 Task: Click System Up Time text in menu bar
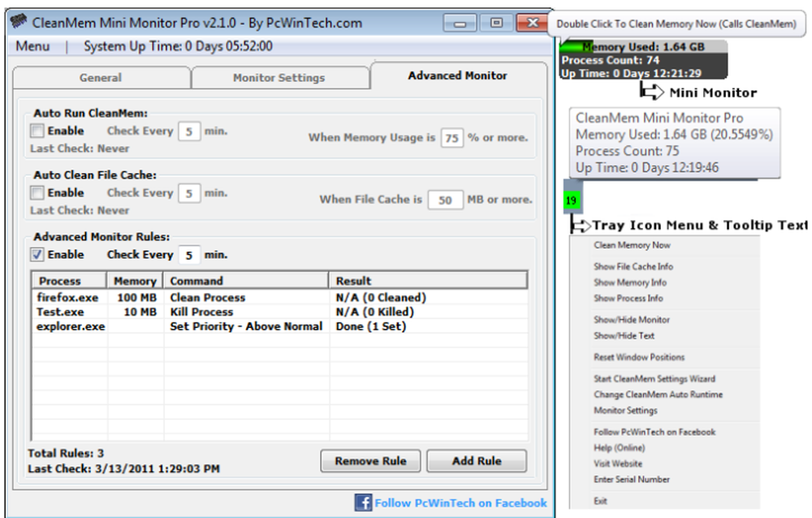click(x=178, y=46)
